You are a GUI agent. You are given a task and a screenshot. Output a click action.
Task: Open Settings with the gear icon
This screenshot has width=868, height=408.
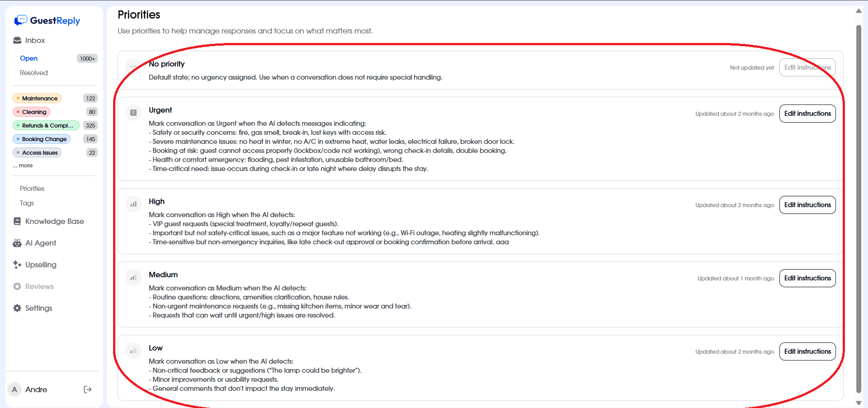17,308
